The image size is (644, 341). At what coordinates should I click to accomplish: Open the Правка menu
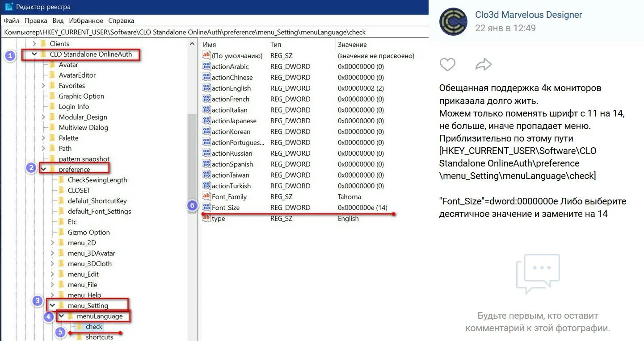click(36, 21)
